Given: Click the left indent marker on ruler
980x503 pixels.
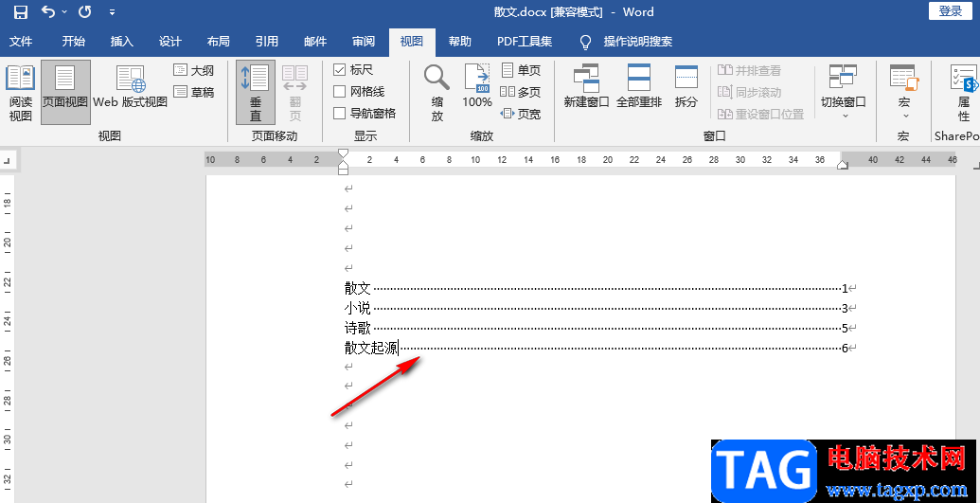Looking at the screenshot, I should tap(343, 170).
